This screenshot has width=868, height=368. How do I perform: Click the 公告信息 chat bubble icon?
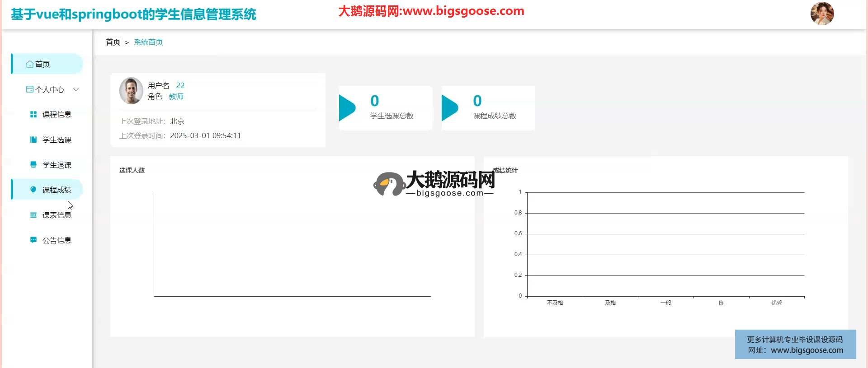(x=33, y=240)
